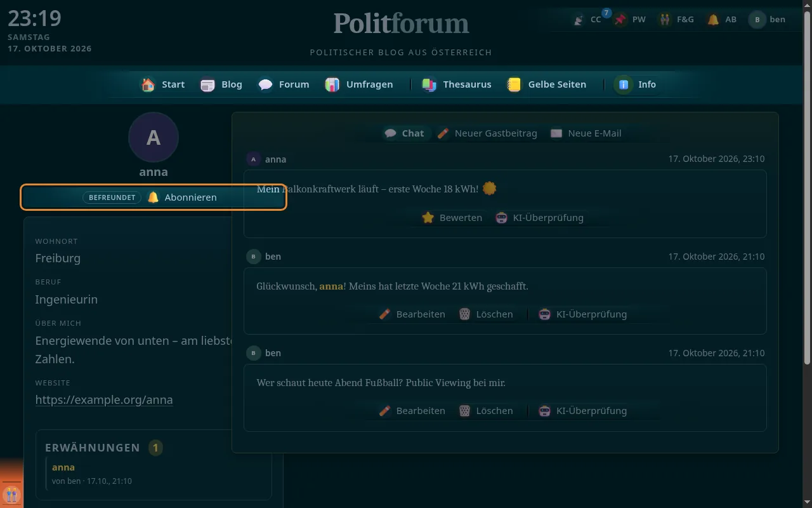Delete ben's Fußball post

coord(486,411)
